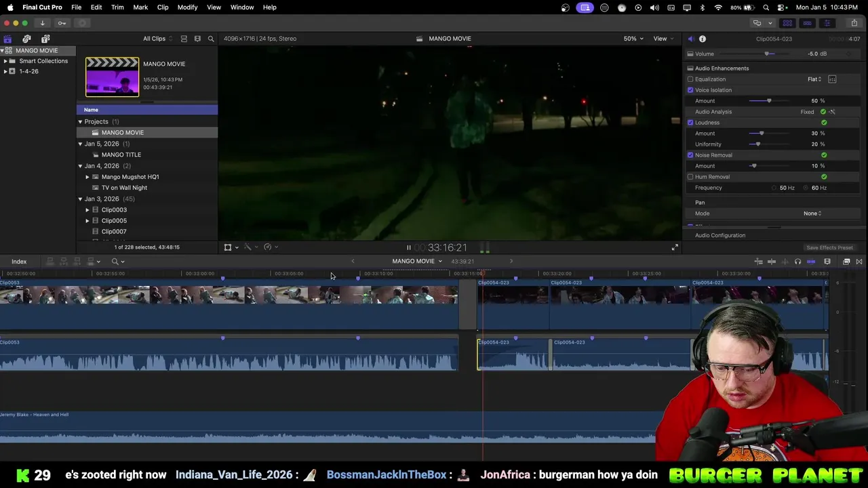Collapse the MANGO MOVIE library triangle
Image resolution: width=868 pixels, height=488 pixels.
pos(3,51)
